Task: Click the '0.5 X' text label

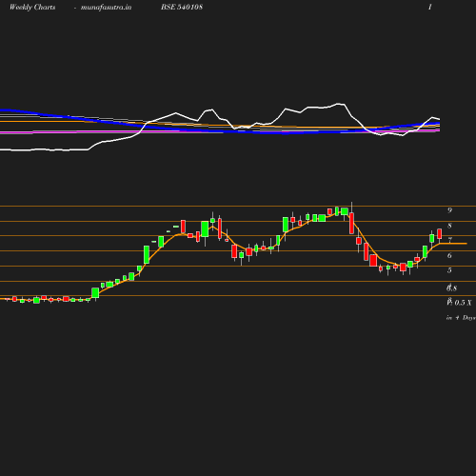Action: (x=464, y=303)
